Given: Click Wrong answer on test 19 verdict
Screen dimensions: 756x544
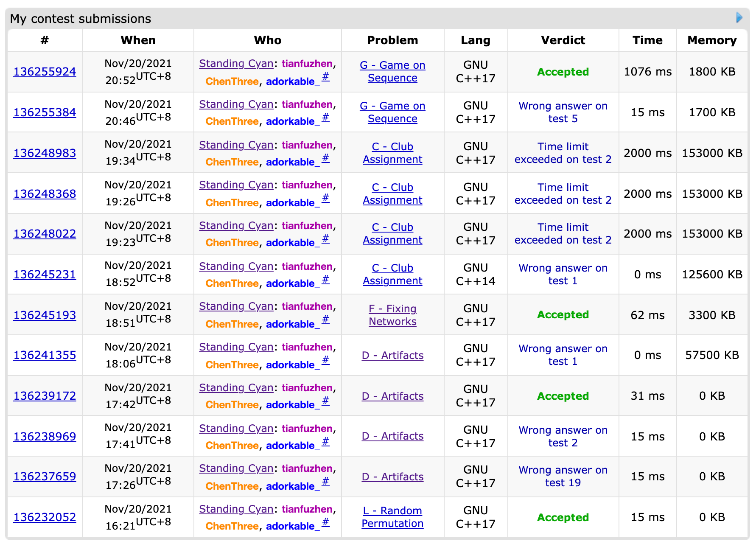Looking at the screenshot, I should point(563,476).
